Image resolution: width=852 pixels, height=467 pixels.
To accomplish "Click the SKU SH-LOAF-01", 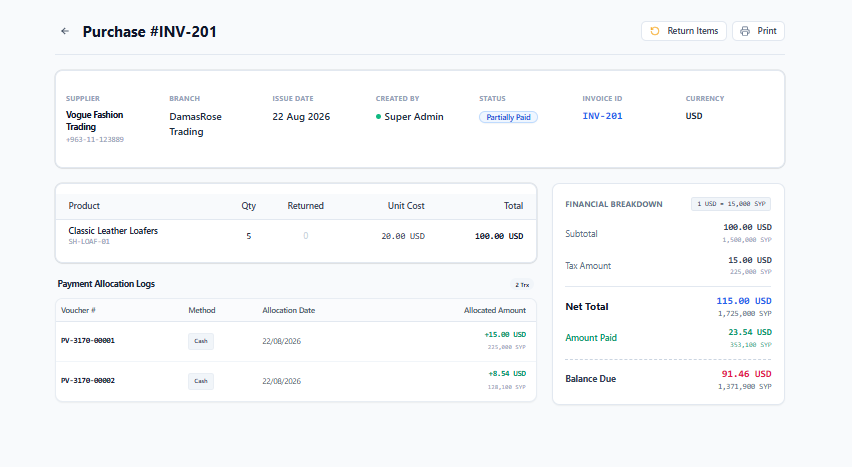I will coord(89,241).
